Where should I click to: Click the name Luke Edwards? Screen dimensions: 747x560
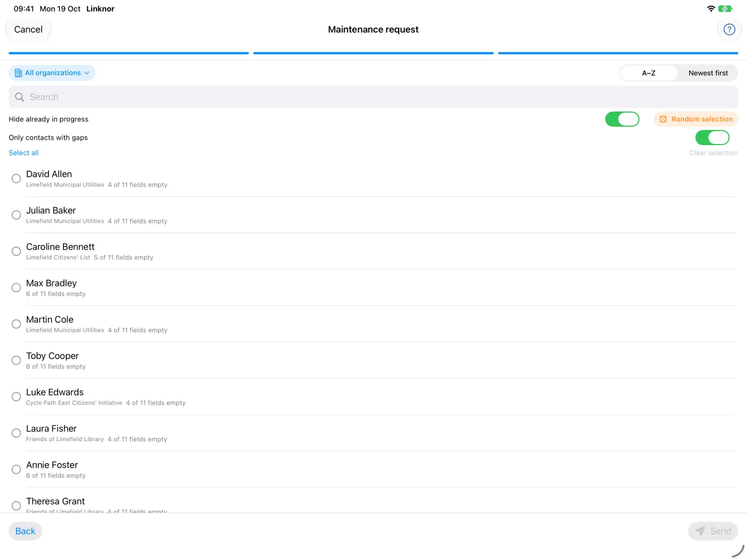pyautogui.click(x=55, y=393)
